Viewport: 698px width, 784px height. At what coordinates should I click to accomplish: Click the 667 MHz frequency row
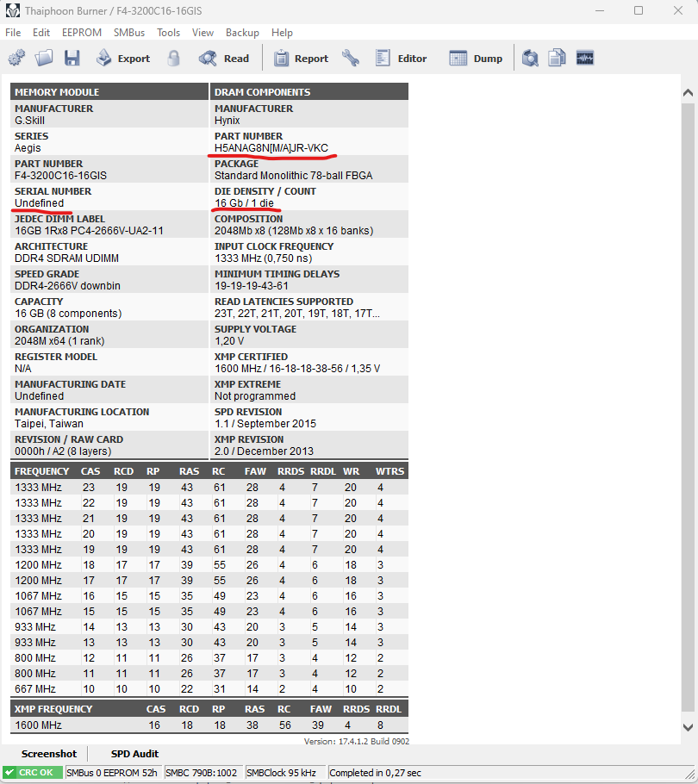[209, 689]
